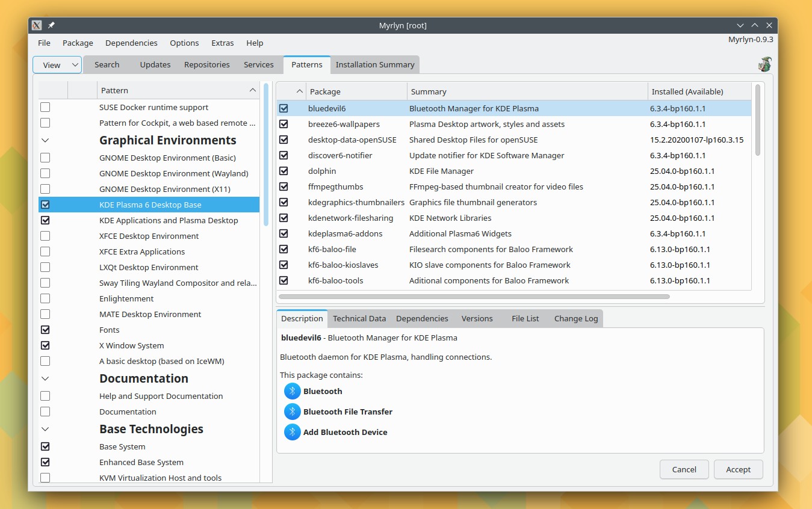Image resolution: width=812 pixels, height=509 pixels.
Task: Open the View dropdown
Action: [57, 64]
